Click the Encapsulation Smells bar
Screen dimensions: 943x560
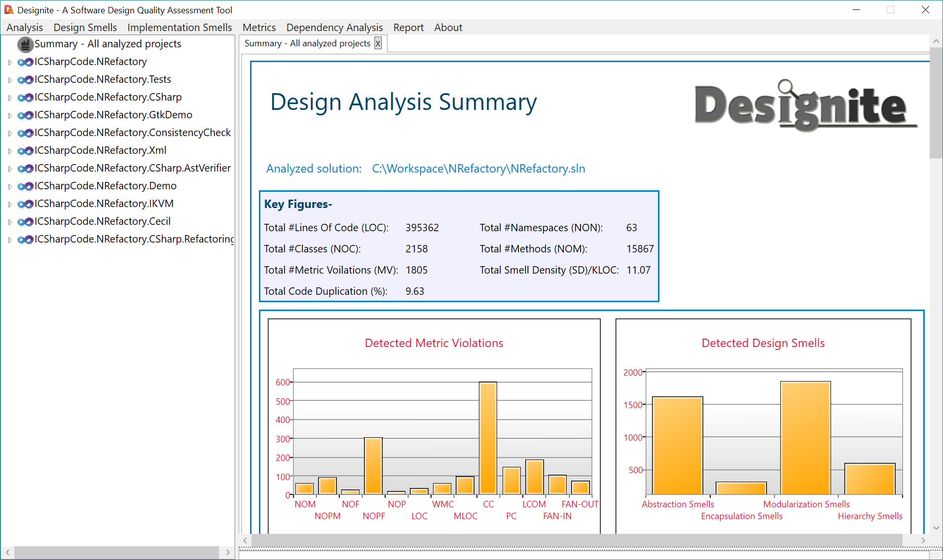click(741, 488)
